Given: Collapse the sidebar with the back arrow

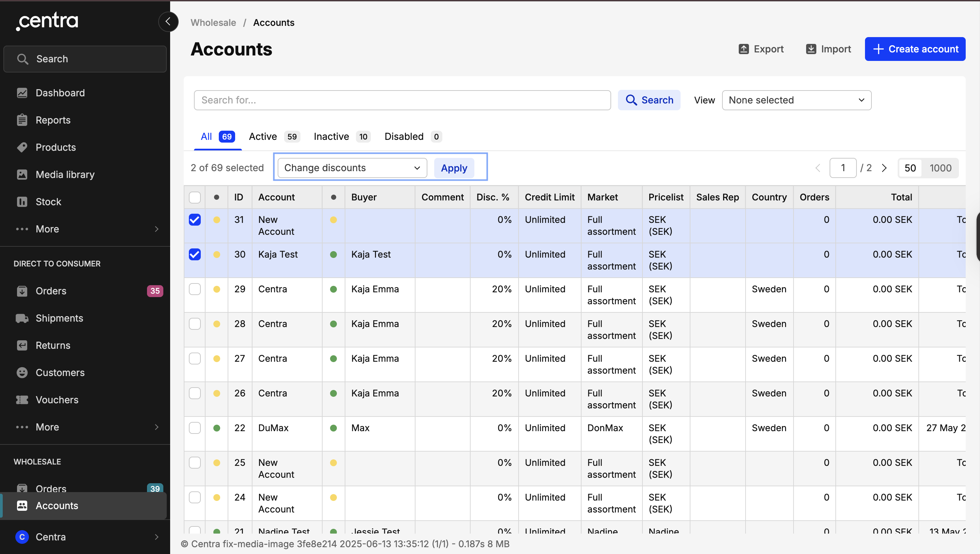Looking at the screenshot, I should (x=168, y=22).
